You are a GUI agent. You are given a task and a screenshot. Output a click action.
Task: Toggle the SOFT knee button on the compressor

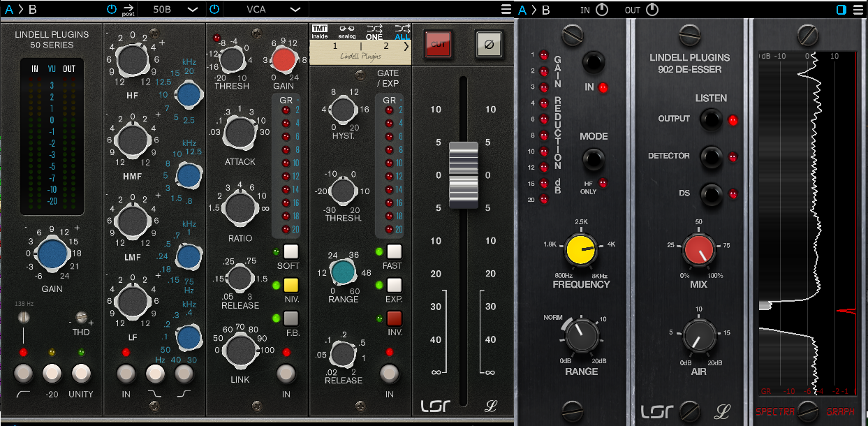tap(291, 252)
